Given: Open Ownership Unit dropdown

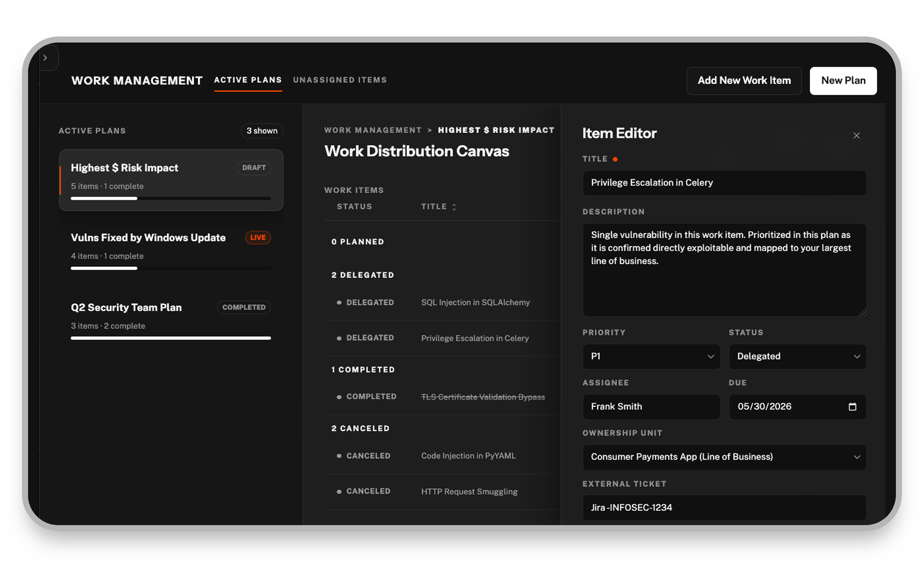Looking at the screenshot, I should [724, 457].
